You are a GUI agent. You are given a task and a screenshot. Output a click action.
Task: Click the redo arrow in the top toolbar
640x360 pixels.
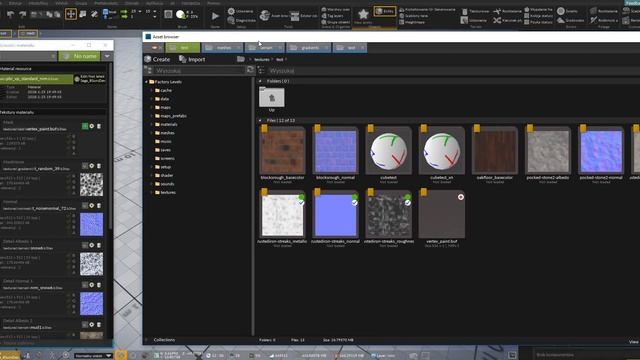coord(22,14)
